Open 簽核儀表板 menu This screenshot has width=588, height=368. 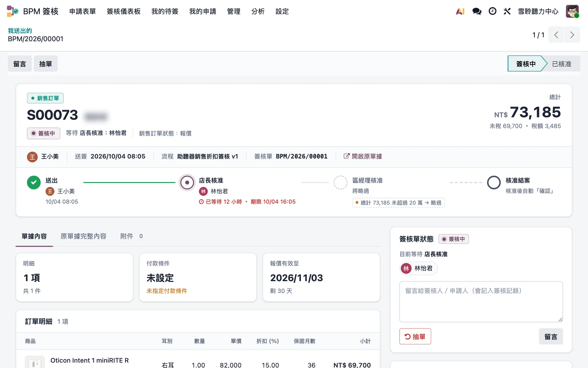124,11
